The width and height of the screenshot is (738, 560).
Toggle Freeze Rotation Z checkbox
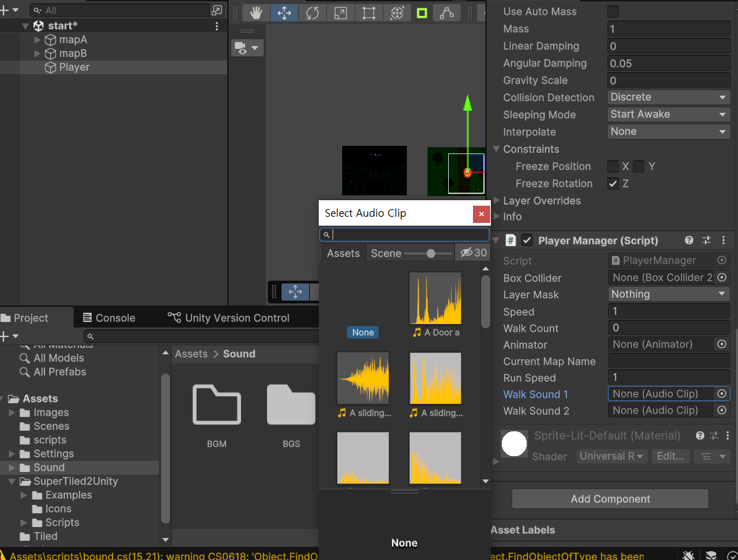[x=613, y=184]
